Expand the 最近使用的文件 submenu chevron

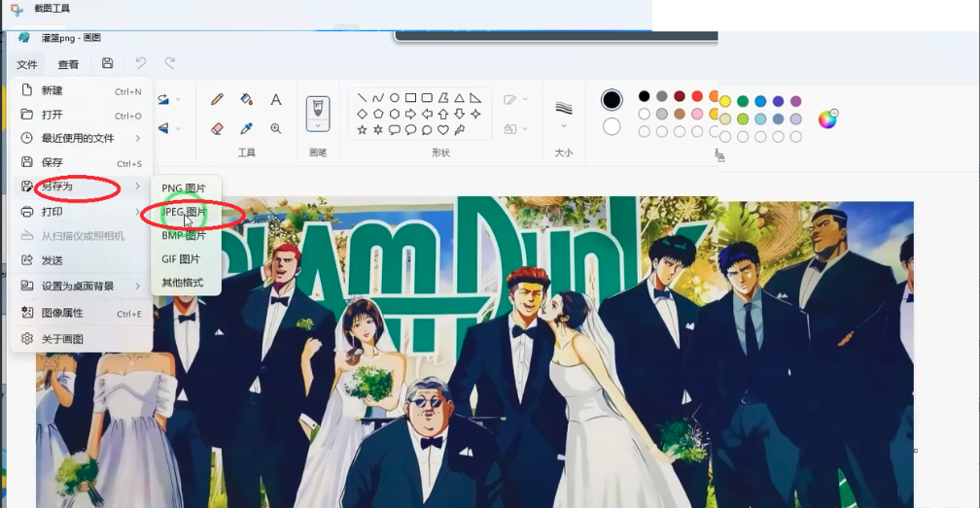(x=137, y=138)
